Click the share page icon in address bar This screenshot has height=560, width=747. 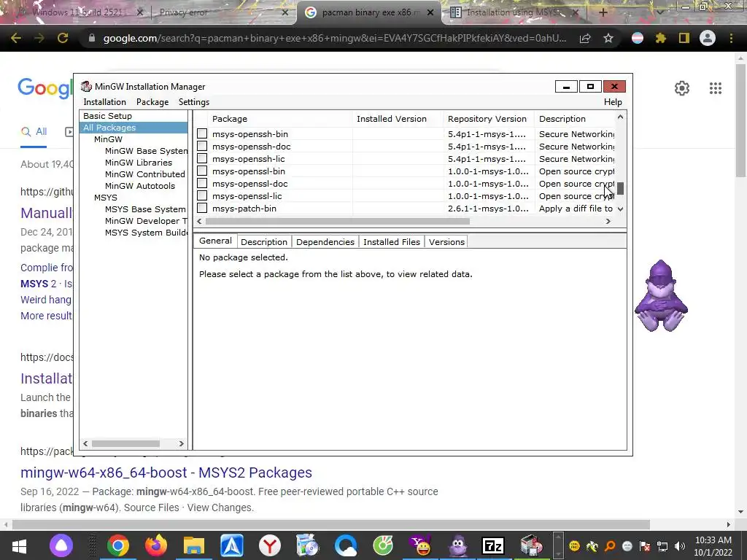[585, 39]
